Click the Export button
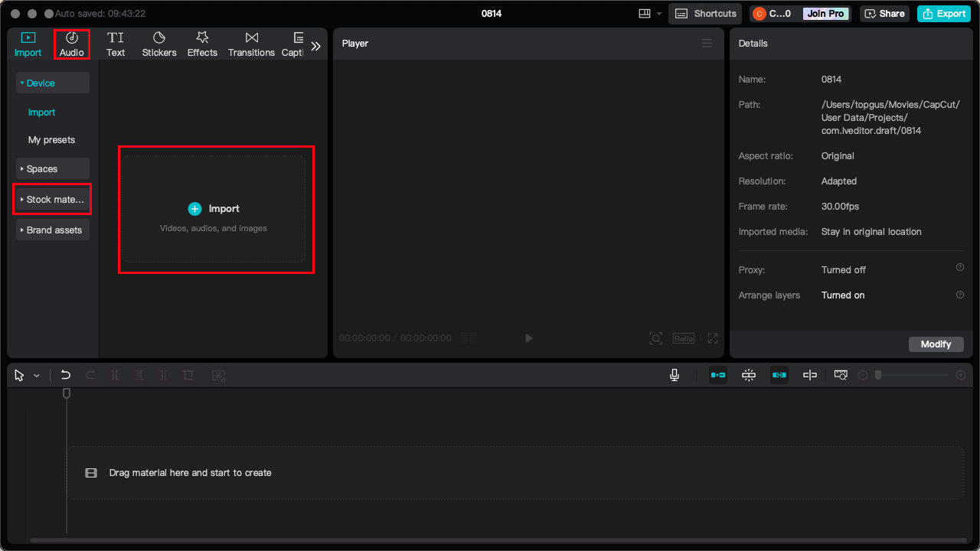This screenshot has height=551, width=980. [x=943, y=13]
